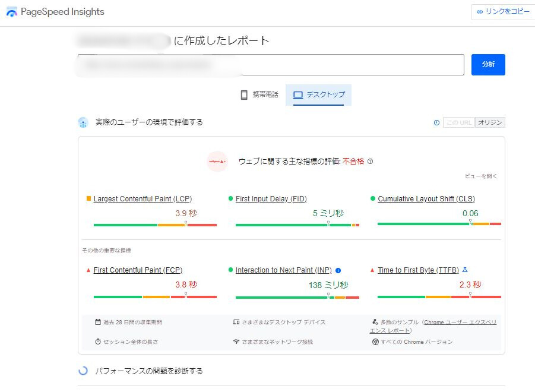The width and height of the screenshot is (535, 392).
Task: Switch to the 携帯電話 mobile tab
Action: pos(259,95)
